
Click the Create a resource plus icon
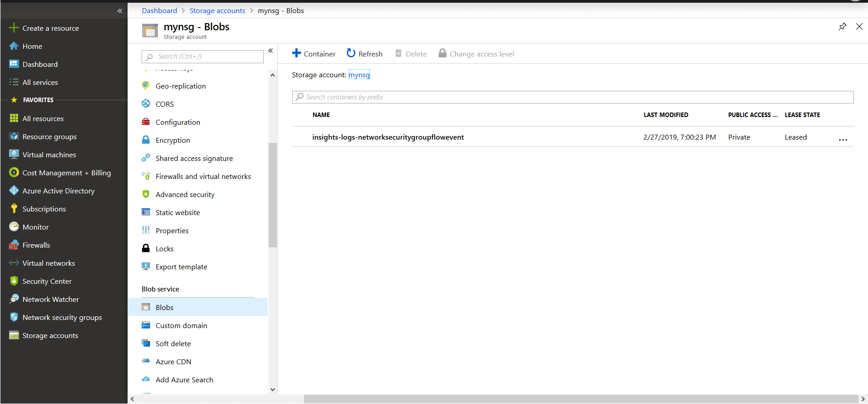click(14, 28)
